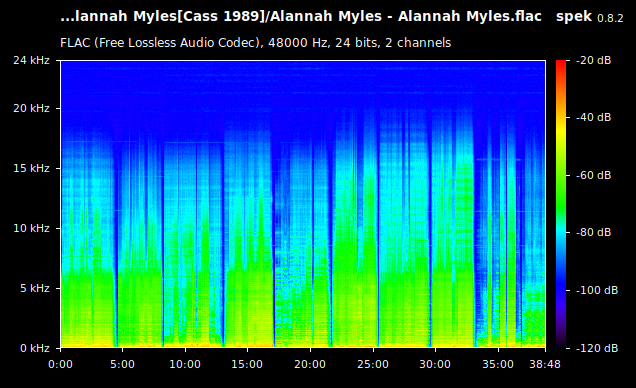Image resolution: width=636 pixels, height=388 pixels.
Task: Click the -40 dB scale label
Action: coord(593,117)
